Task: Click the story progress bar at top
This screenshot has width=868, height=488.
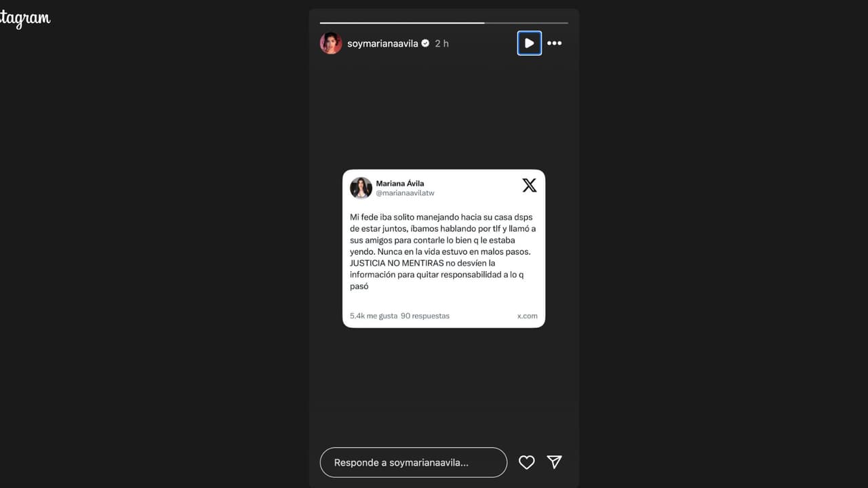Action: tap(444, 22)
